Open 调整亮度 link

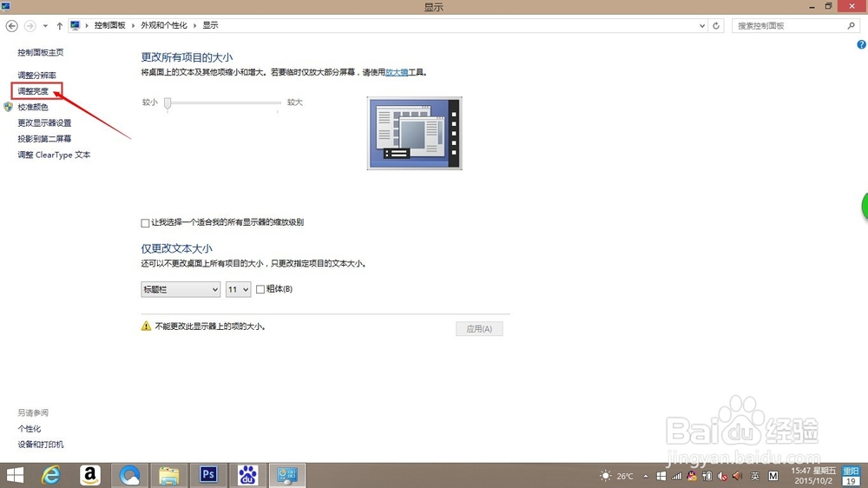33,91
